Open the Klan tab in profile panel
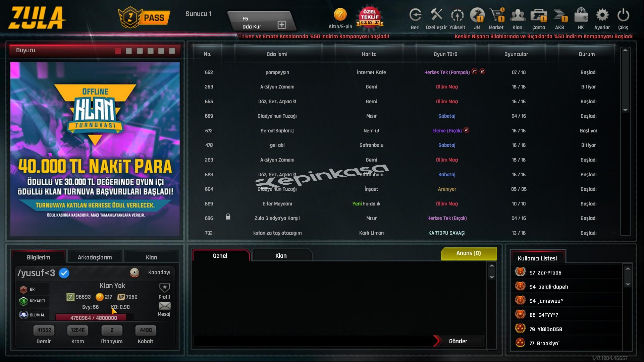 click(x=151, y=257)
